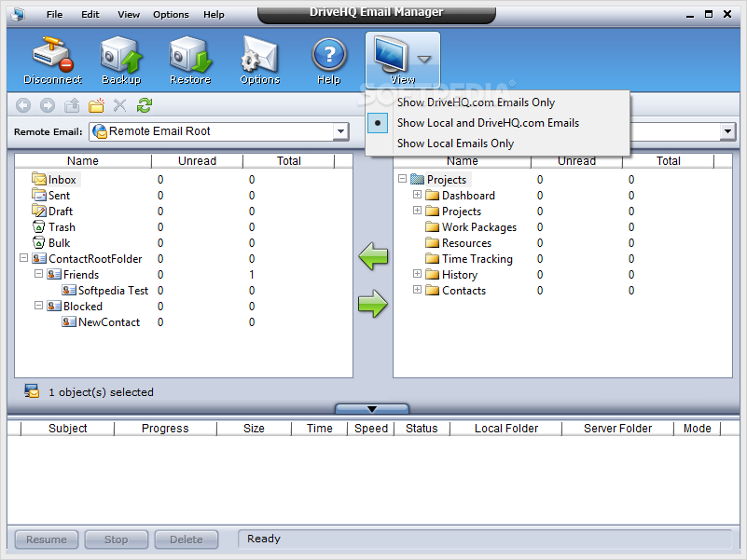The image size is (747, 560).
Task: Sort transfers by Status column
Action: 422,429
